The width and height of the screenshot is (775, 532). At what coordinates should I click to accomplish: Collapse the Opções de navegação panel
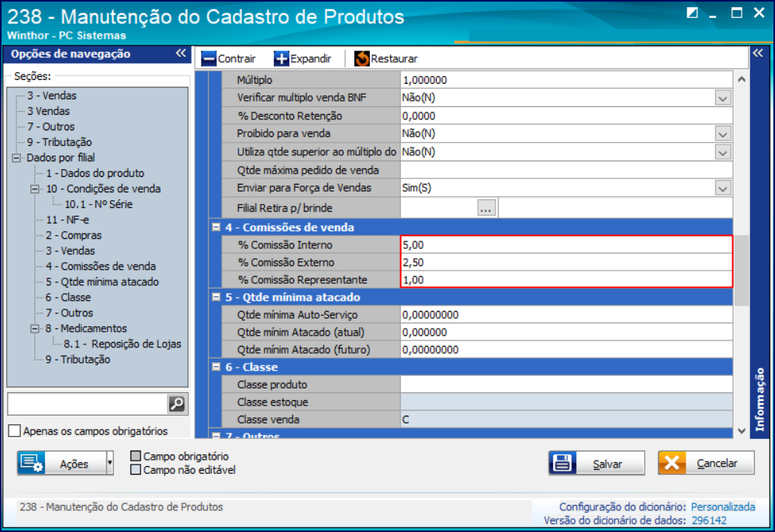(x=181, y=54)
